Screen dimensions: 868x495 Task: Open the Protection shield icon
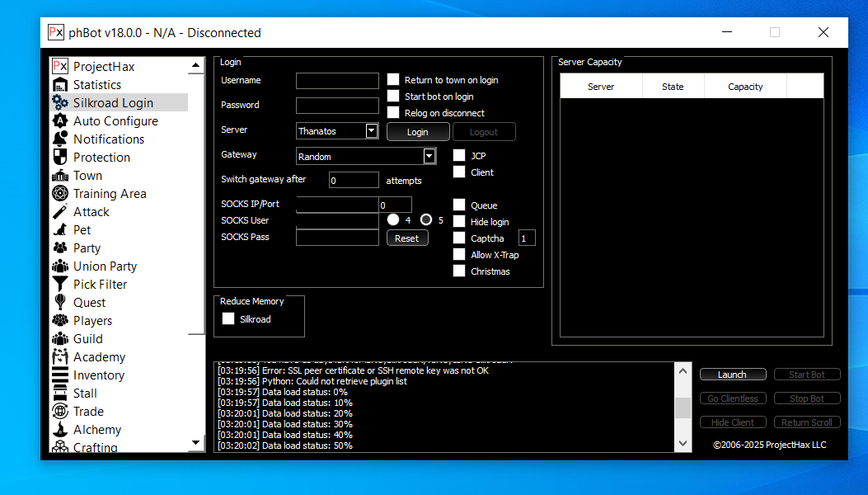(59, 158)
